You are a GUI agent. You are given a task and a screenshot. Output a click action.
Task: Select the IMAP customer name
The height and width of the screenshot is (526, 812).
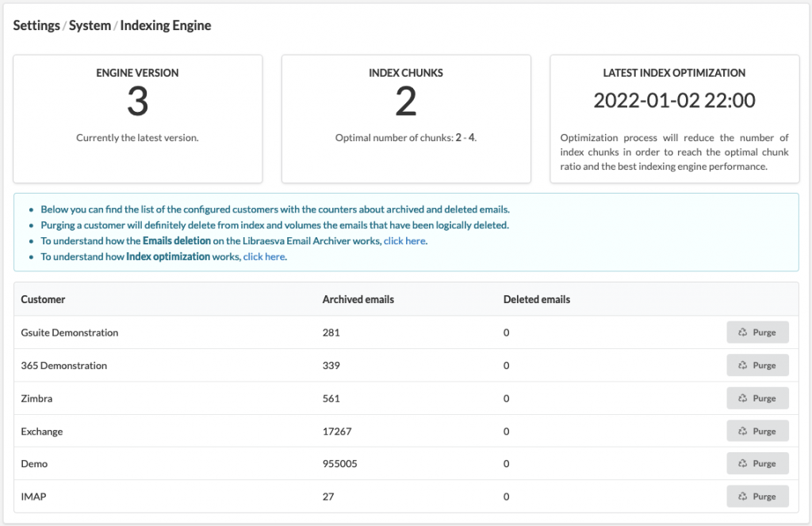33,497
